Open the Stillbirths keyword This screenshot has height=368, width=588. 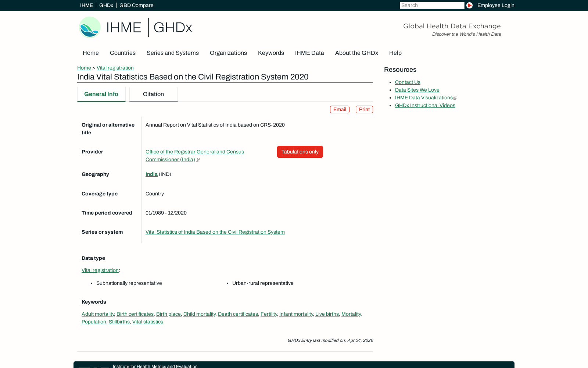[x=119, y=322]
